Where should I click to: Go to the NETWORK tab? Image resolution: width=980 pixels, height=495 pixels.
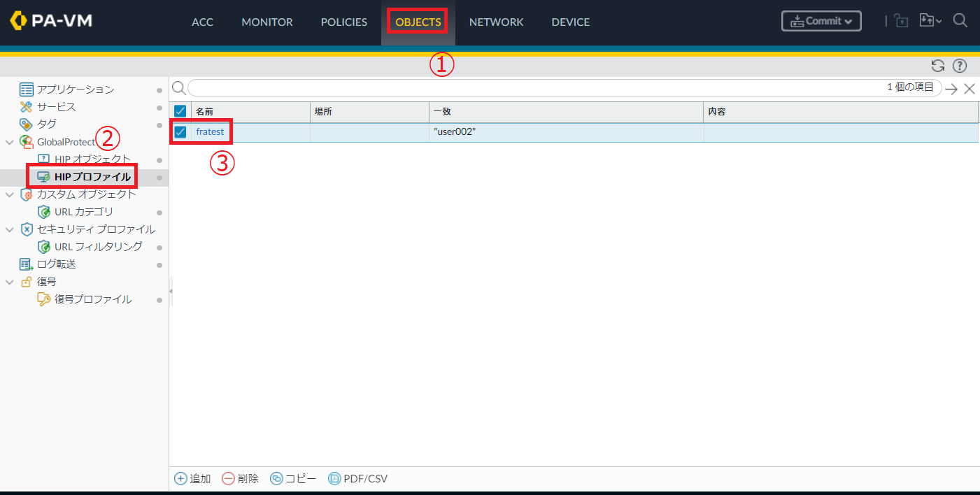point(496,22)
